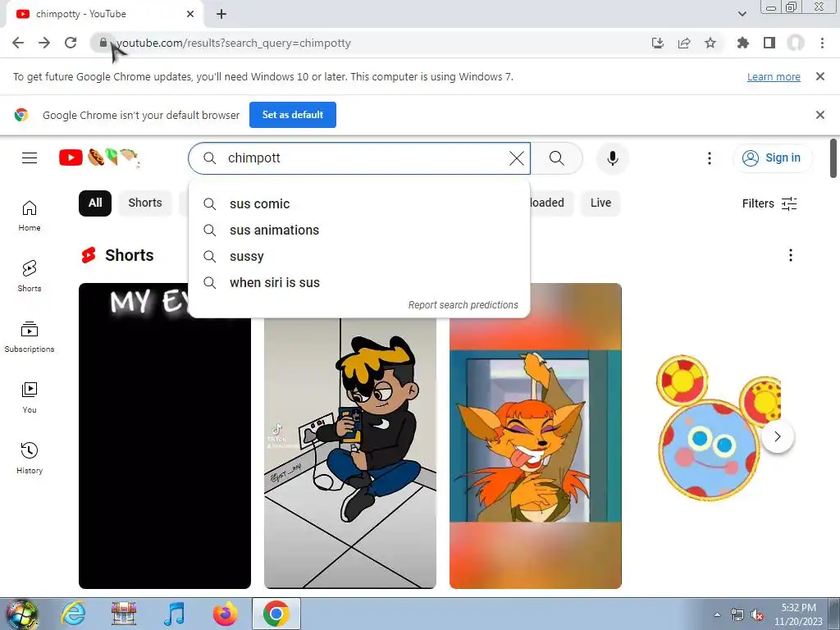Click Report search predictions link
This screenshot has height=630, width=840.
point(463,305)
